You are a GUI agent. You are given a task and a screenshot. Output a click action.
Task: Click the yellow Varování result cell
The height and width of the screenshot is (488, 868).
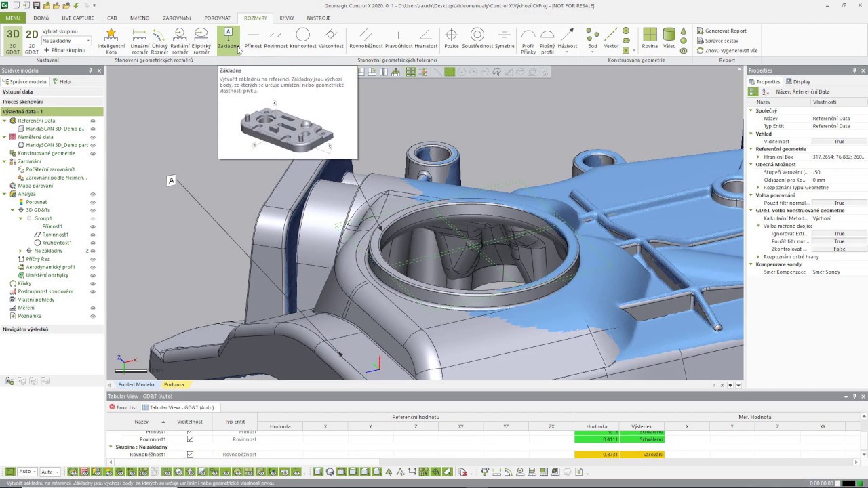click(642, 455)
